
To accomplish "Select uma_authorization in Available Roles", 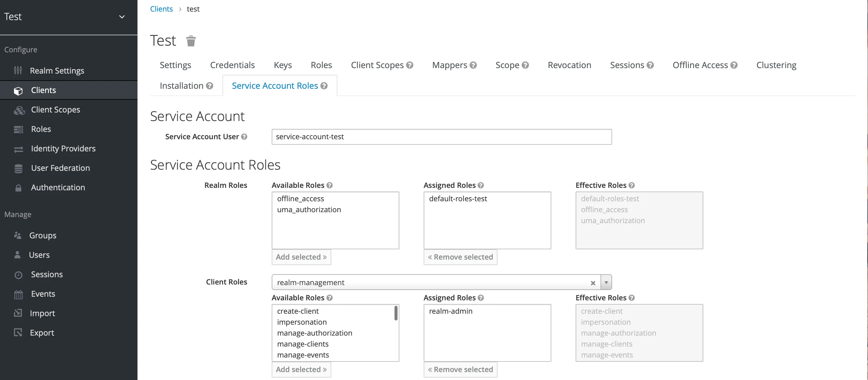I will pyautogui.click(x=309, y=210).
